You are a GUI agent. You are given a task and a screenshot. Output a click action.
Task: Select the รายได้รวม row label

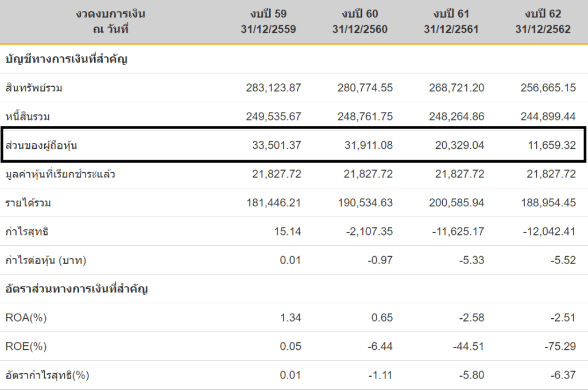coord(28,203)
